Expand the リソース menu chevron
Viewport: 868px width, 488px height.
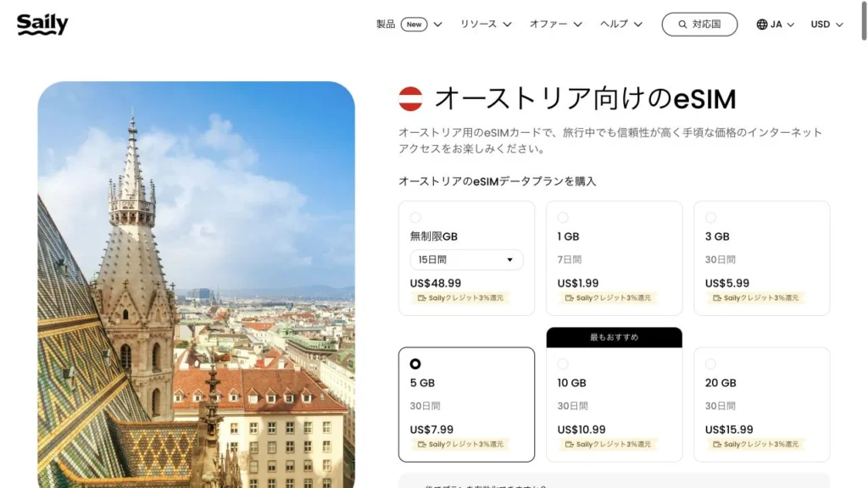[x=507, y=25]
